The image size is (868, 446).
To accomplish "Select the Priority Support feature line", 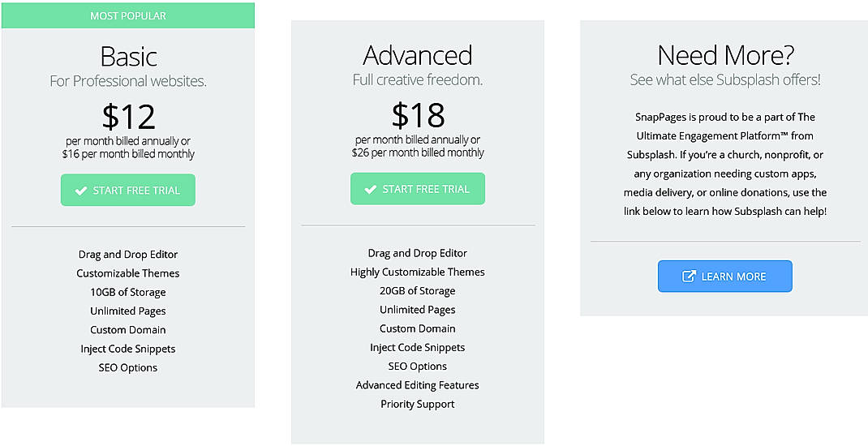I will click(418, 404).
